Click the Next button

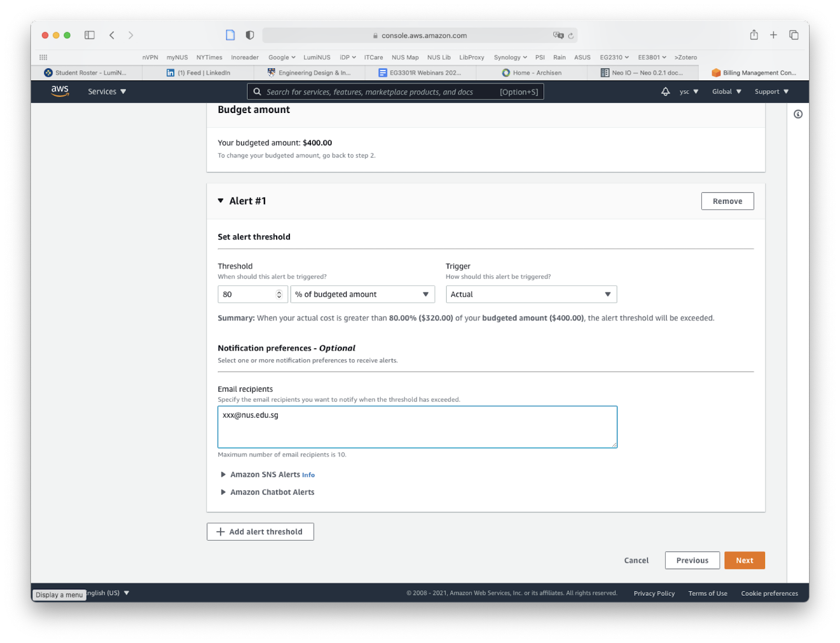pyautogui.click(x=744, y=561)
